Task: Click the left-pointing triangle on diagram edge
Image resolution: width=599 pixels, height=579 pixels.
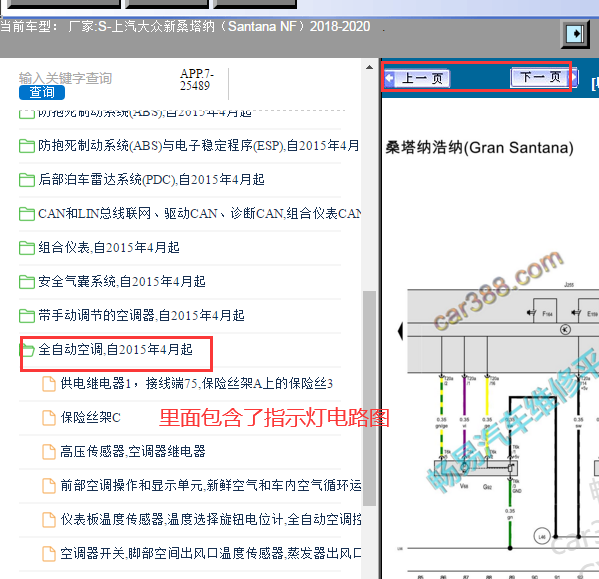Action: click(x=400, y=331)
